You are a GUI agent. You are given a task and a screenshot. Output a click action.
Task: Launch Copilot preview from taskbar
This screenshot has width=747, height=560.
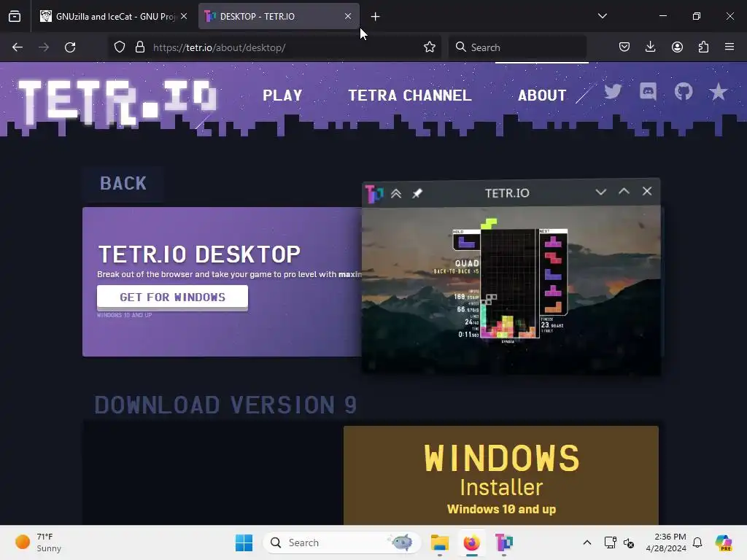[x=724, y=542]
